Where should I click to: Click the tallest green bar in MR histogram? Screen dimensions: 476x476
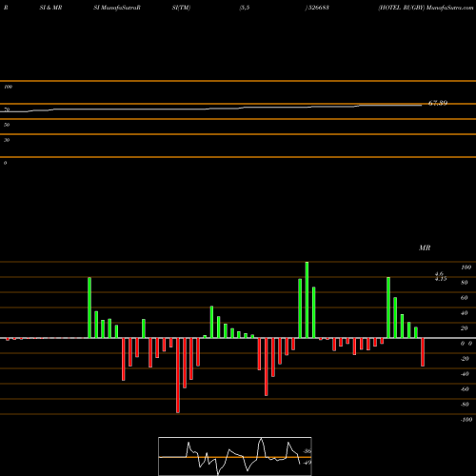point(307,300)
